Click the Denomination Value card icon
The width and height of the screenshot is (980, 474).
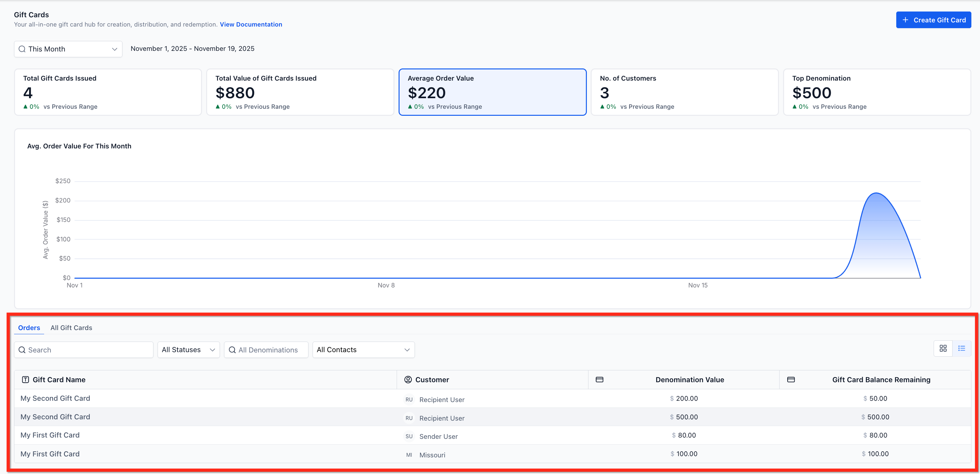pos(600,380)
